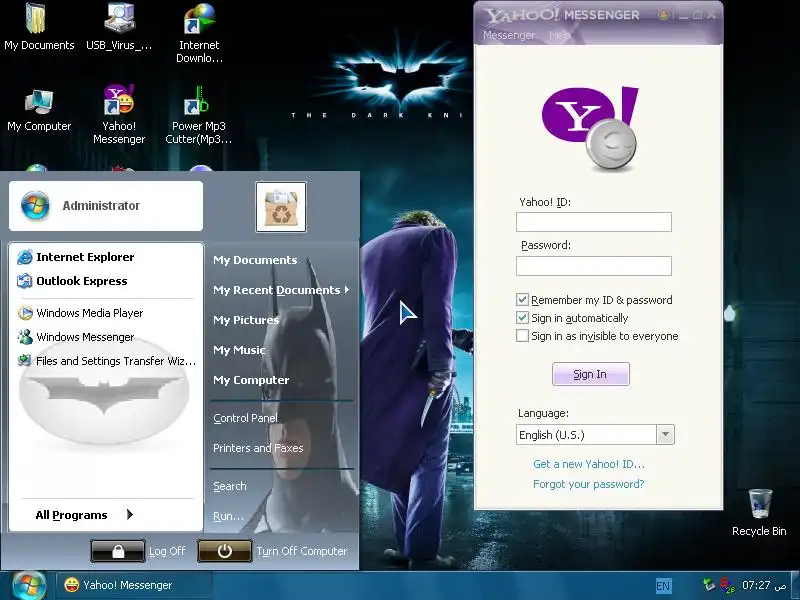Open Printers and Faxes
Screen dimensions: 800x600
click(x=258, y=448)
